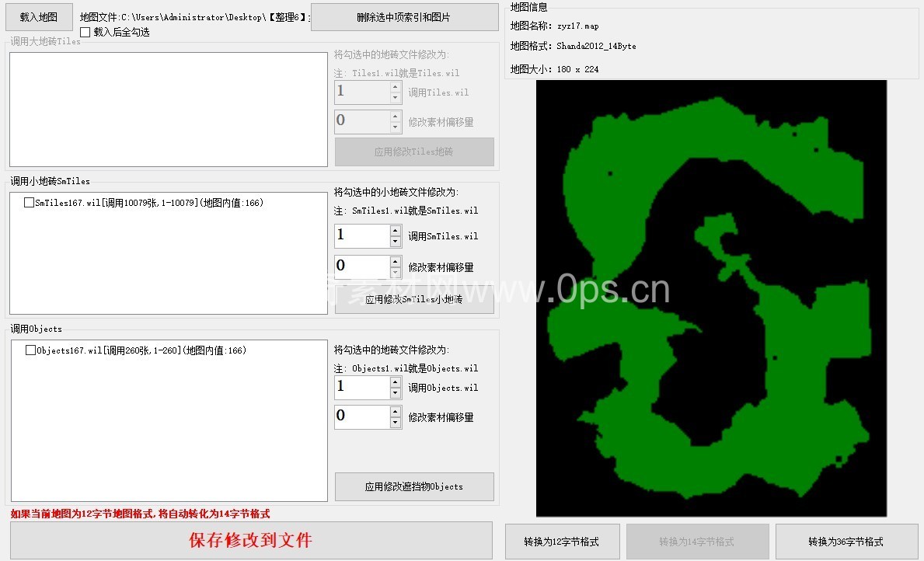
Task: Decrease the 调用SmTiles.wil spinner value
Action: pos(396,242)
